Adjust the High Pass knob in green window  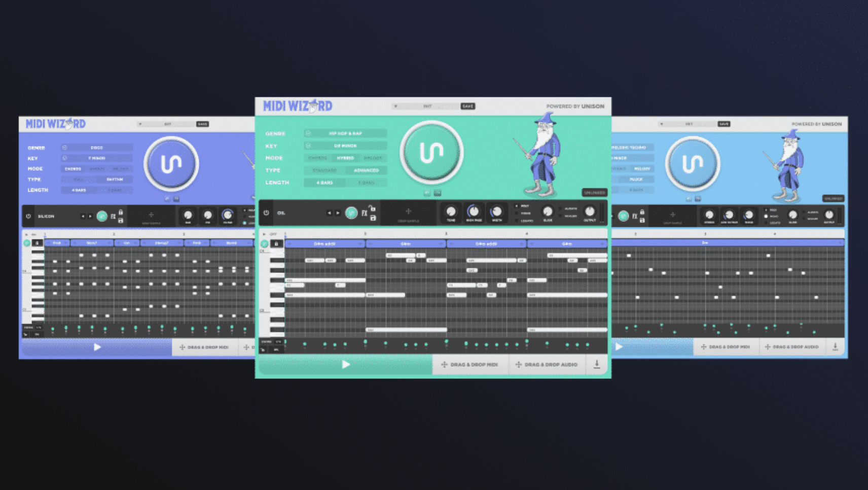click(474, 211)
